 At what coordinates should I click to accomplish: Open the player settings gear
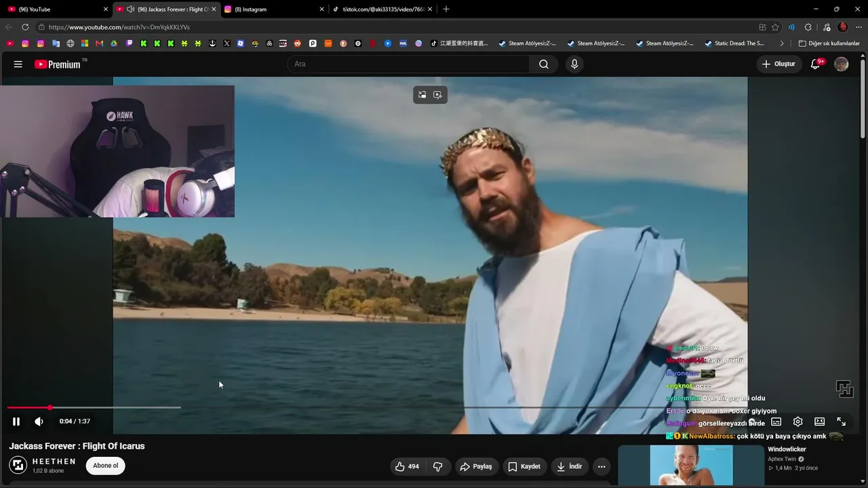point(798,422)
